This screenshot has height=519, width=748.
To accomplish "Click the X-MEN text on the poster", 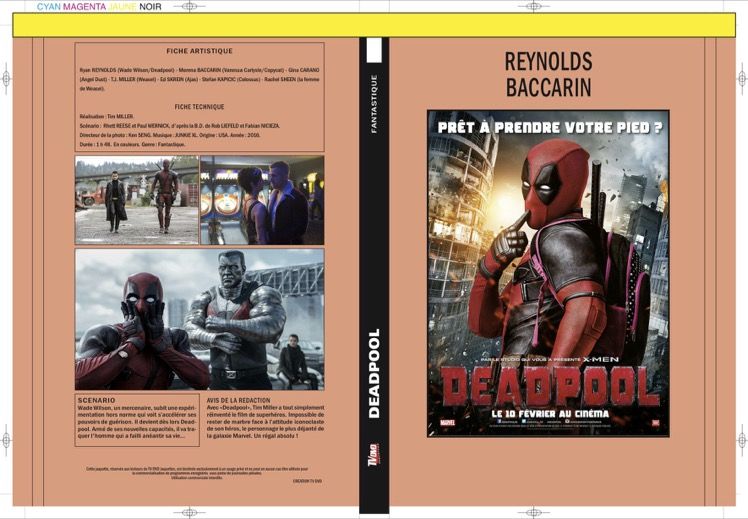I will (601, 359).
